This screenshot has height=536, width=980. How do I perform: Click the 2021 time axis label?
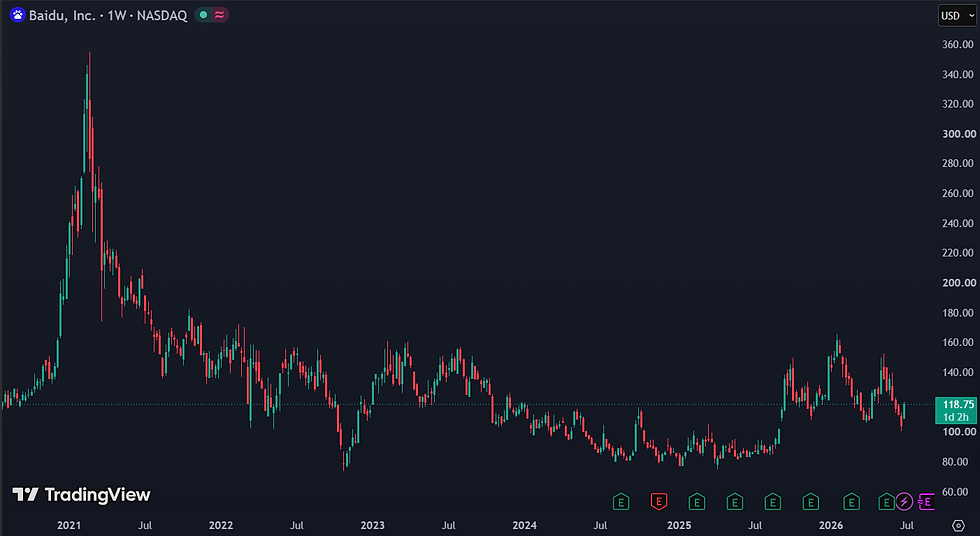[69, 525]
